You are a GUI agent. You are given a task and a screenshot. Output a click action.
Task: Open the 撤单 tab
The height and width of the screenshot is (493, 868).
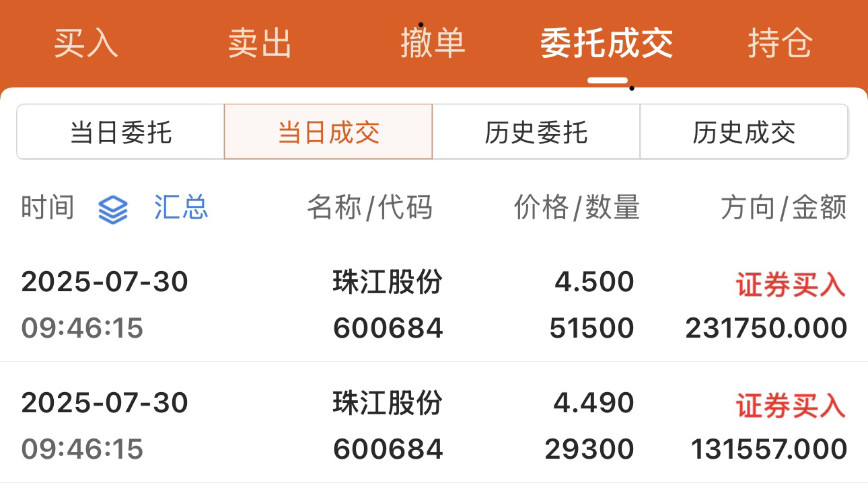tap(433, 44)
